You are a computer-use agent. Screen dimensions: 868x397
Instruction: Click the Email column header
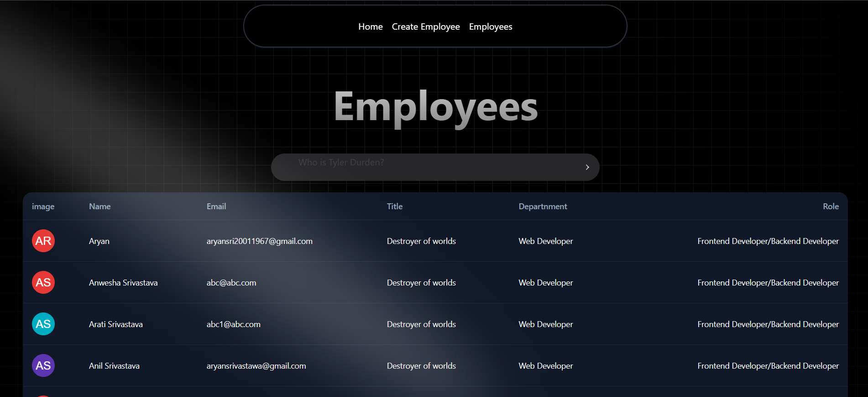click(x=216, y=206)
